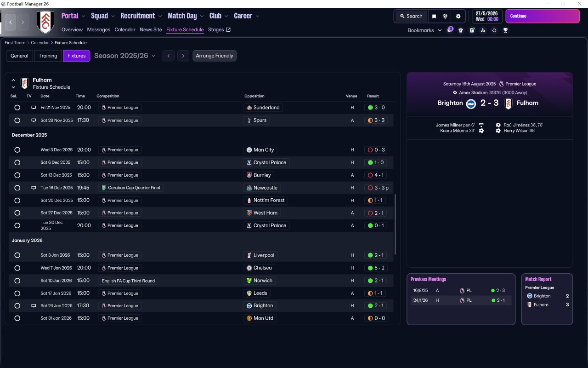The height and width of the screenshot is (368, 588).
Task: Click the back navigation arrow
Action: 11,22
